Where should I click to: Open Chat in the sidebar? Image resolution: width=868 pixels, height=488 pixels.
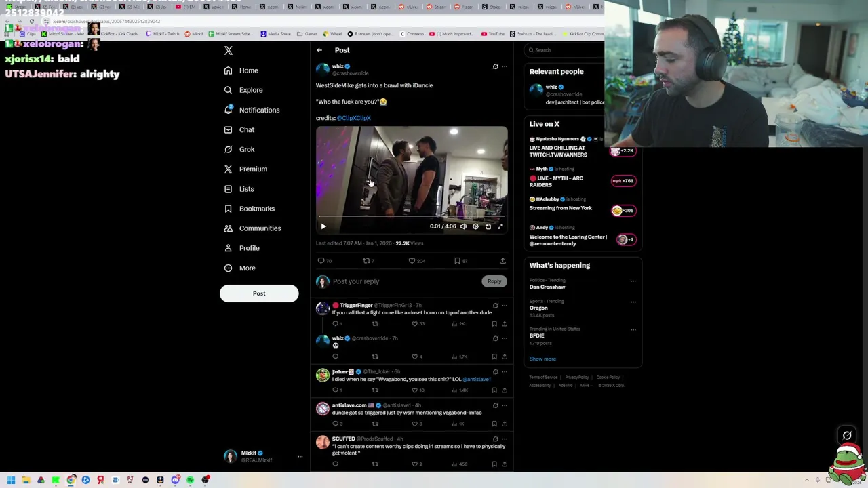(x=239, y=129)
